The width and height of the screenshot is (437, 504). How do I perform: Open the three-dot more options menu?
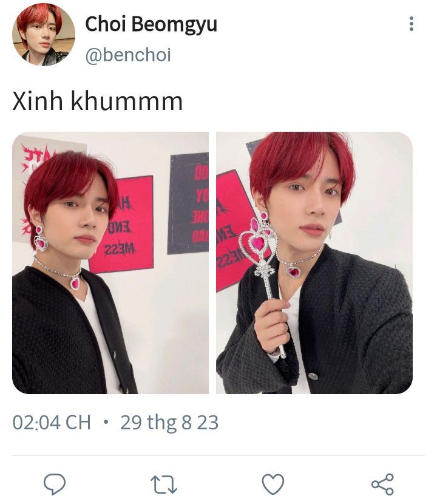coord(412,24)
